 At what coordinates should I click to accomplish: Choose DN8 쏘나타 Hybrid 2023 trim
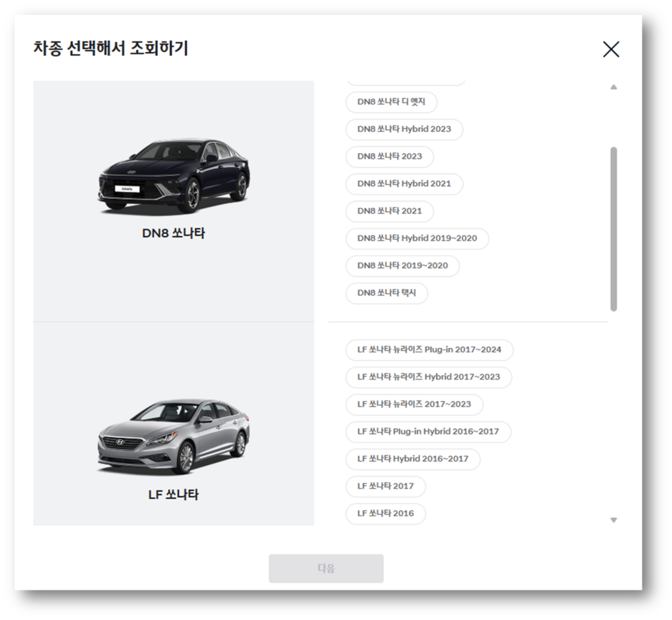click(404, 129)
